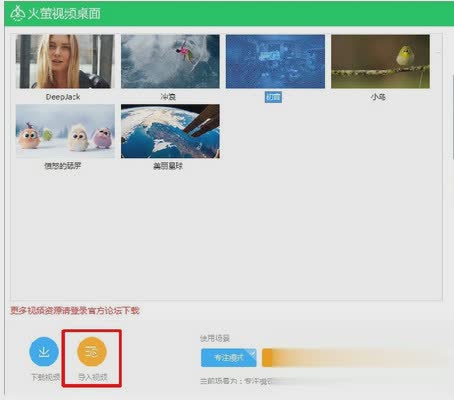Click the 火萤视频桌面 logo icon
The image size is (454, 400).
(x=17, y=14)
